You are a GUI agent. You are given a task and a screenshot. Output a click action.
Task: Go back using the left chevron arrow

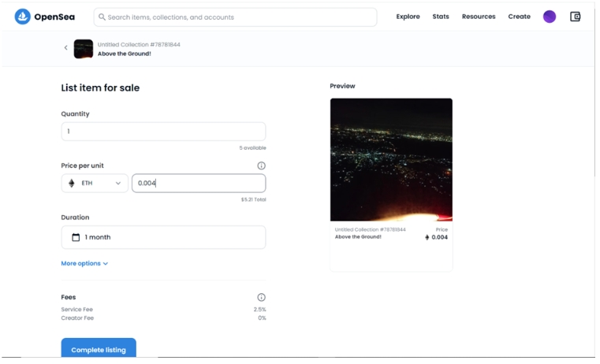pos(65,48)
